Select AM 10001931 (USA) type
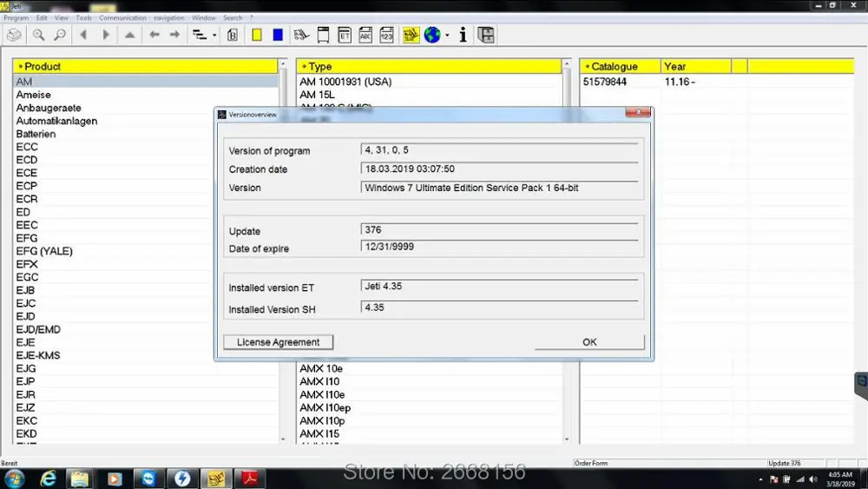 [x=429, y=82]
